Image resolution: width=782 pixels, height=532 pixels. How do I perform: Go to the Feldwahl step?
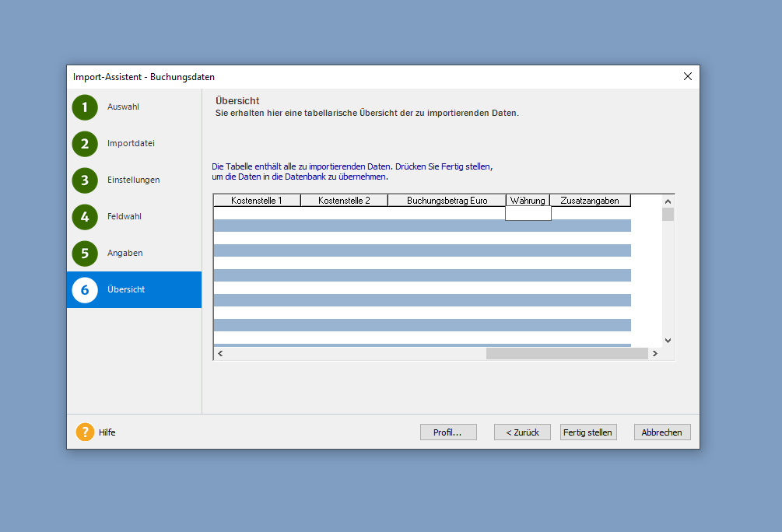tap(124, 216)
